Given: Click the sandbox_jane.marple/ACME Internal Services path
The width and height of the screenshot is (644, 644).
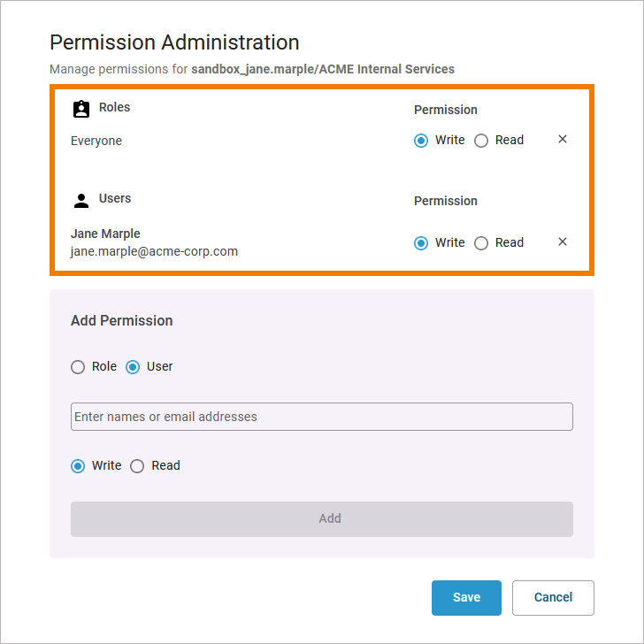Looking at the screenshot, I should [323, 69].
